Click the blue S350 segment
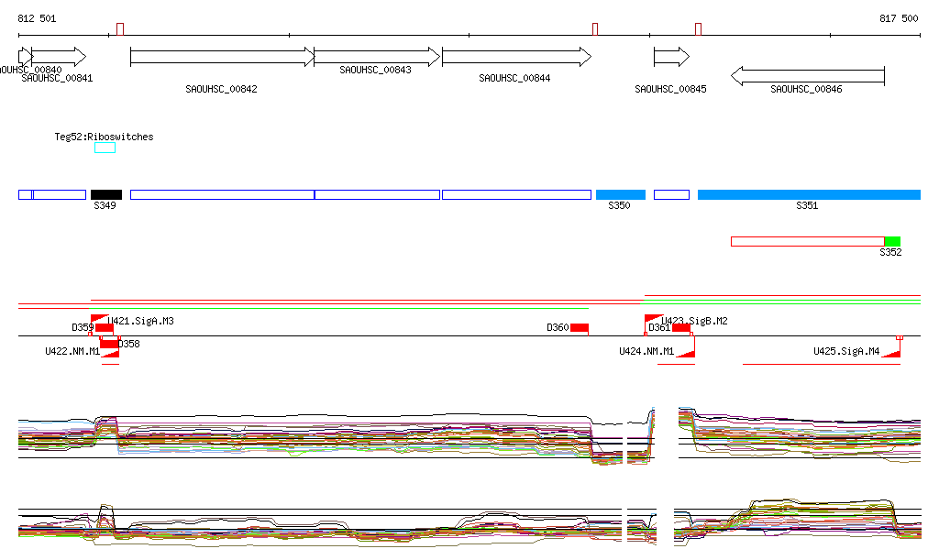The width and height of the screenshot is (939, 560). (620, 194)
